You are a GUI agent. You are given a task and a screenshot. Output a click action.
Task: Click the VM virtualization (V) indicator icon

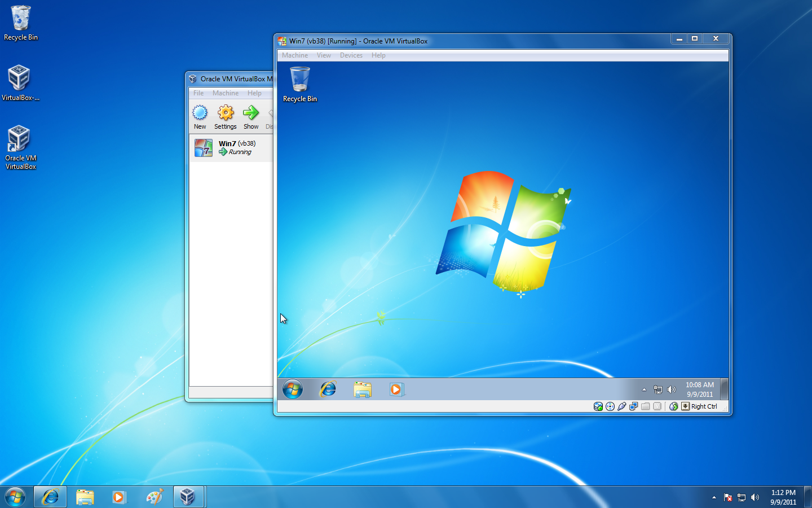(x=657, y=406)
